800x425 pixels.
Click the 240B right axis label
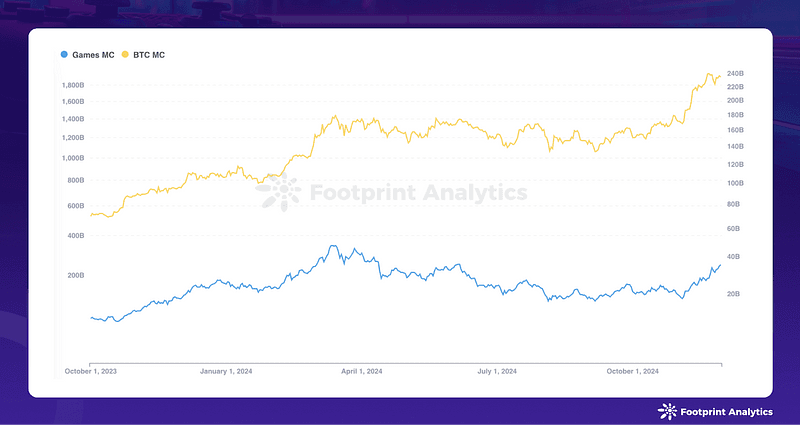click(x=735, y=73)
